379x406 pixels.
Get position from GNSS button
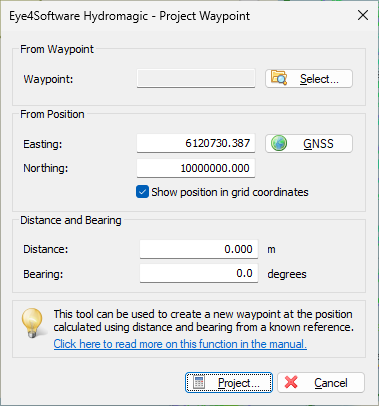point(309,144)
